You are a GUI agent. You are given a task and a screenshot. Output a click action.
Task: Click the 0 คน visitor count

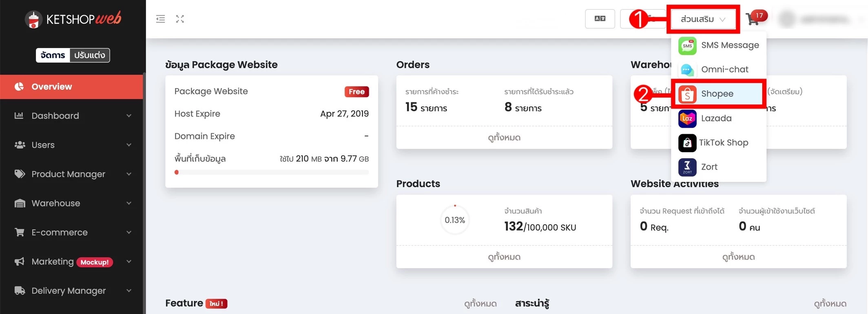(749, 226)
